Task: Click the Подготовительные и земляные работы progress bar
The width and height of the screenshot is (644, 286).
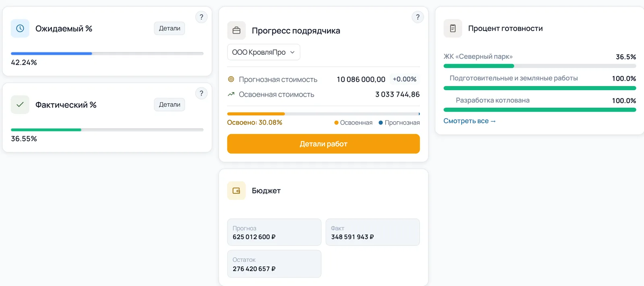Action: (540, 88)
